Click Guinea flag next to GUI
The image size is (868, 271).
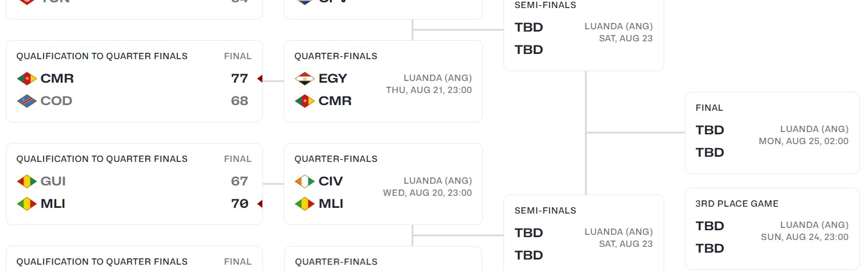tap(27, 181)
